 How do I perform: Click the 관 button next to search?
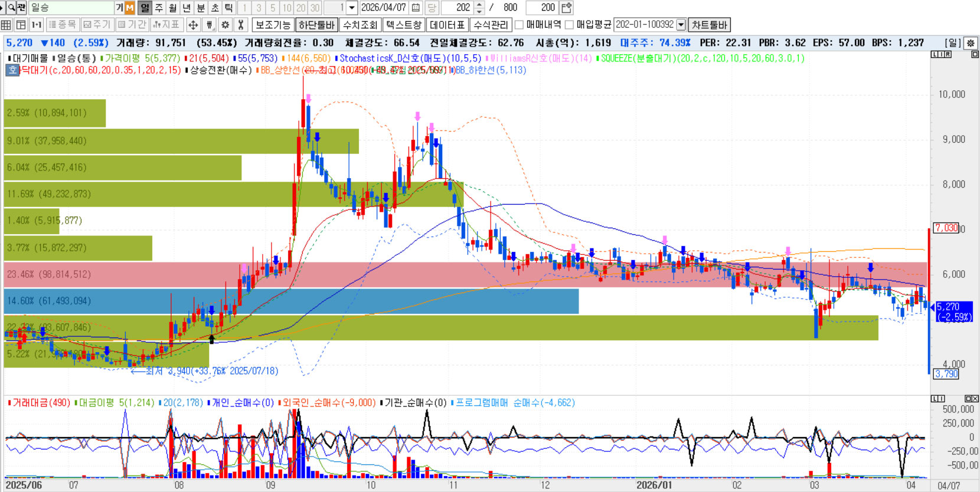coord(22,8)
